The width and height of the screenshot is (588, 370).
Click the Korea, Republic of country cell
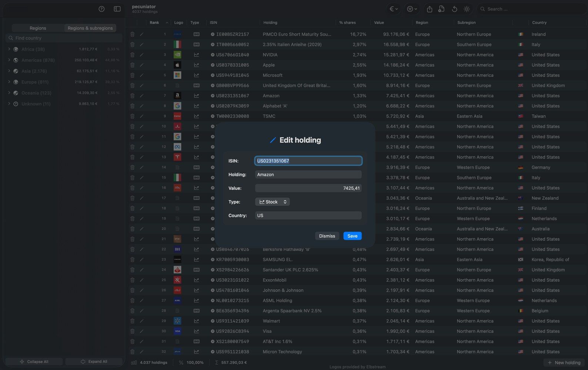pyautogui.click(x=550, y=260)
